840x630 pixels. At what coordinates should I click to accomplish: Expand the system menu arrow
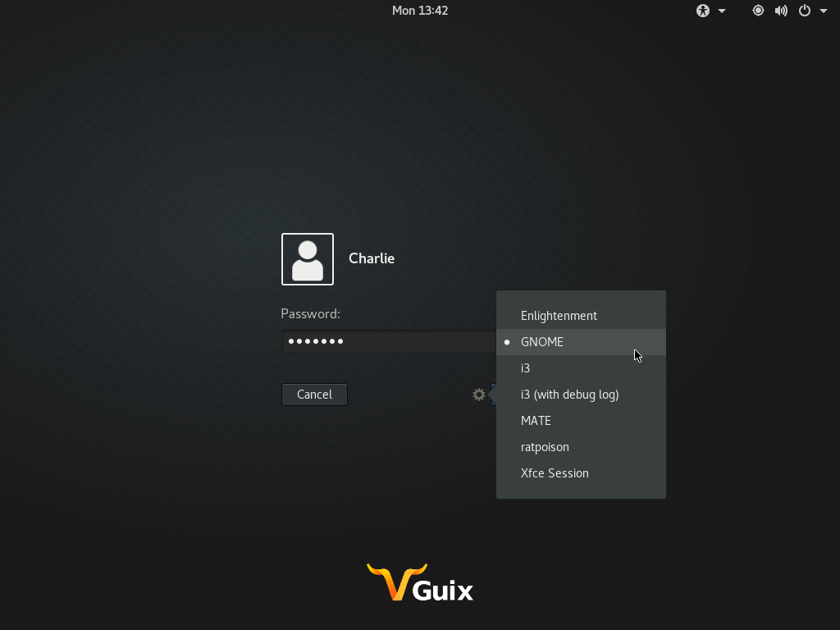click(824, 11)
